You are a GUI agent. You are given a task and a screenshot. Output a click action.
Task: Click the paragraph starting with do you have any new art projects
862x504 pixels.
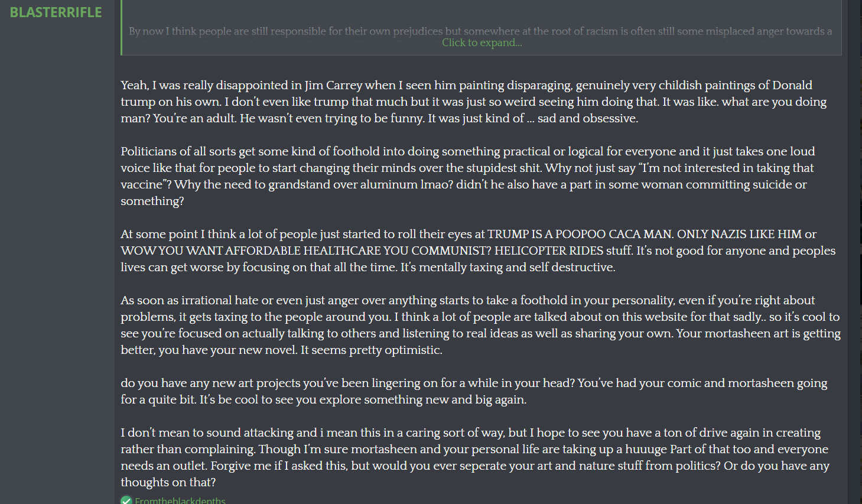(474, 391)
